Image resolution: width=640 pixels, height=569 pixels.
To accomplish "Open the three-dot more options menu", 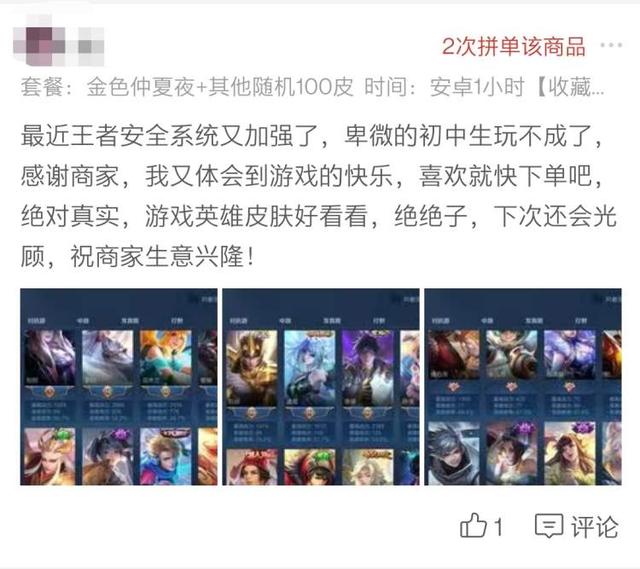I will (611, 45).
